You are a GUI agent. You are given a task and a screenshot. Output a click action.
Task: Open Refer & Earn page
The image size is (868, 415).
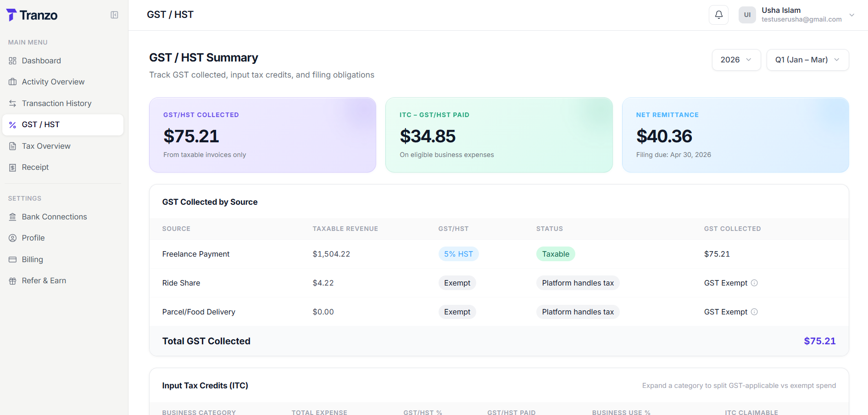tap(63, 281)
